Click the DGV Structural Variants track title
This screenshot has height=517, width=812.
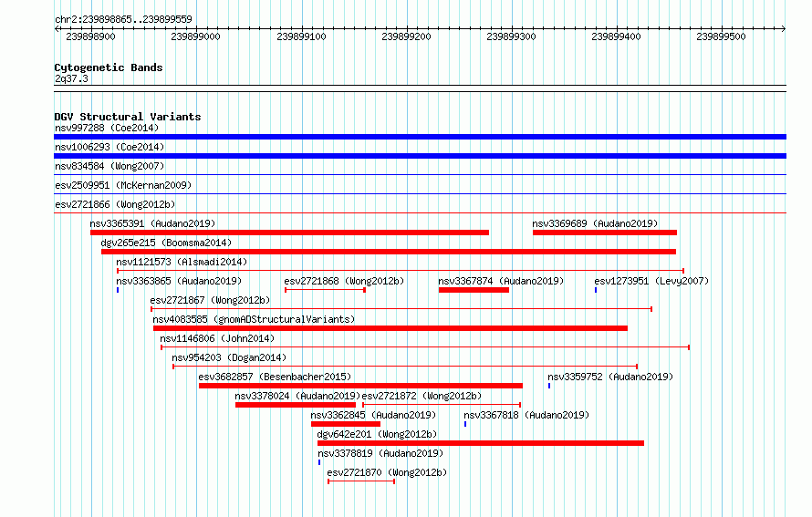click(128, 117)
